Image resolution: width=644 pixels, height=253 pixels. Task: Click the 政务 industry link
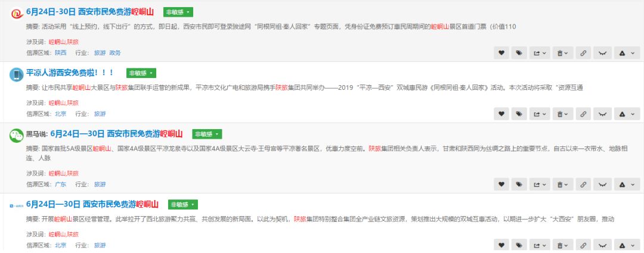point(116,53)
